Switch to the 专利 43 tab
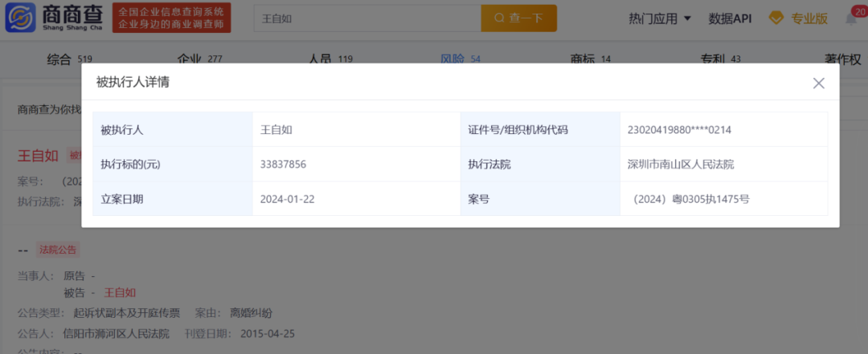Screen dimensions: 868x354 coord(721,59)
